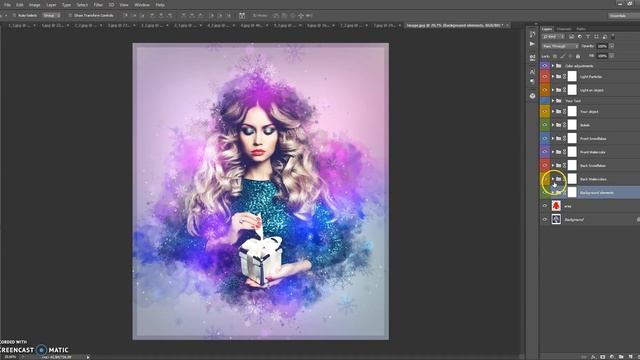The width and height of the screenshot is (640, 360).
Task: Filter layers by shape layers icon
Action: [x=596, y=37]
